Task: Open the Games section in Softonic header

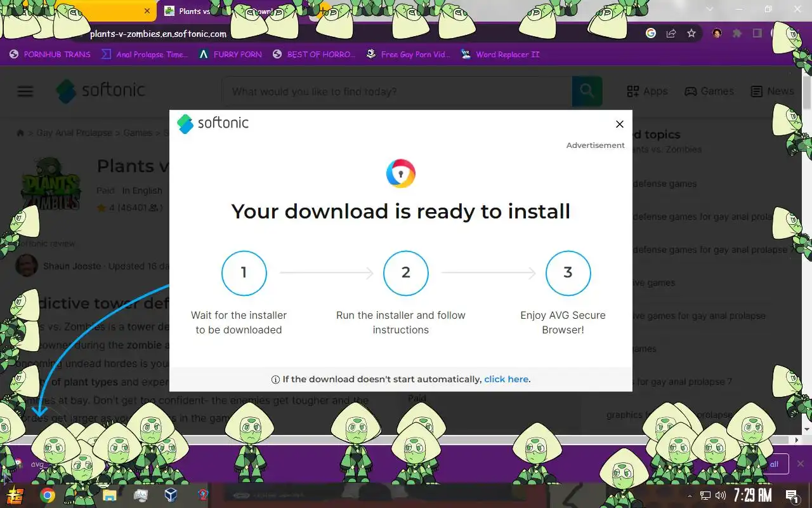Action: point(709,91)
